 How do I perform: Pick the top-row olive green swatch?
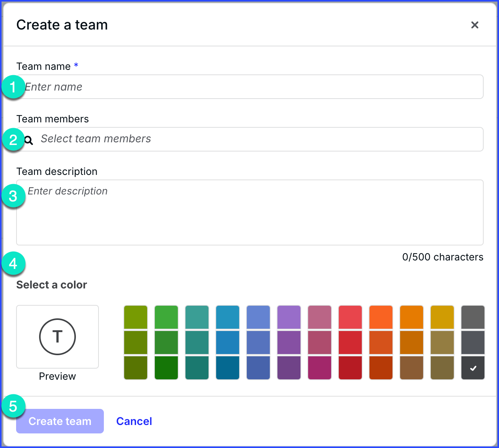pos(136,317)
